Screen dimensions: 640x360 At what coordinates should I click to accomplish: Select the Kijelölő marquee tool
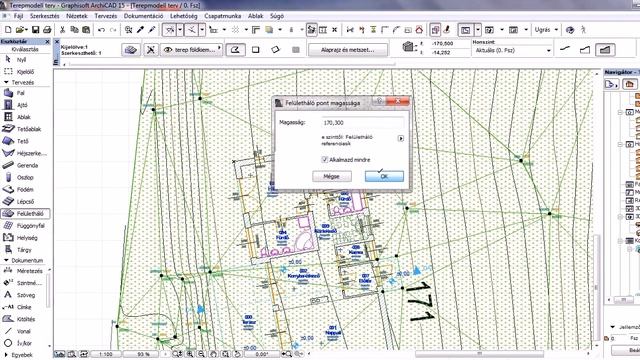[25, 71]
